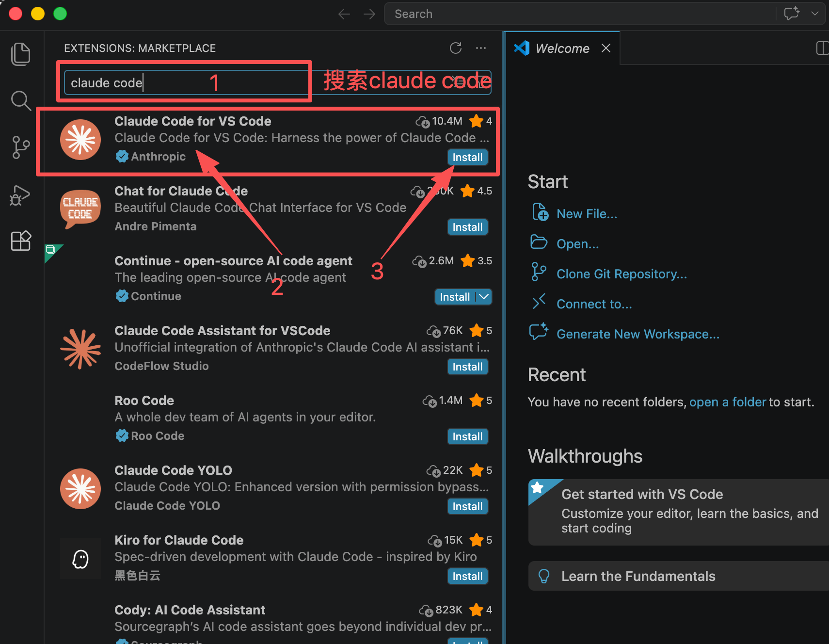Click the Kiro for Claude Code ghost icon
This screenshot has width=829, height=644.
click(x=80, y=559)
